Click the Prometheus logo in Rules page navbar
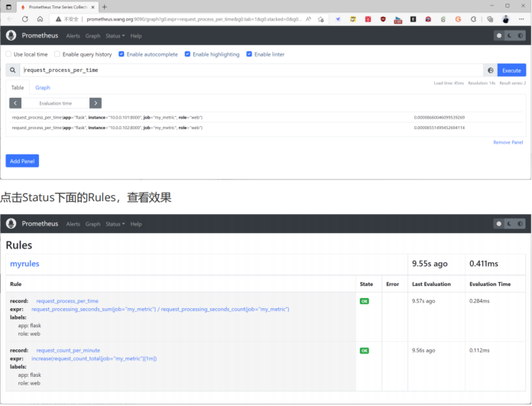 [x=11, y=223]
